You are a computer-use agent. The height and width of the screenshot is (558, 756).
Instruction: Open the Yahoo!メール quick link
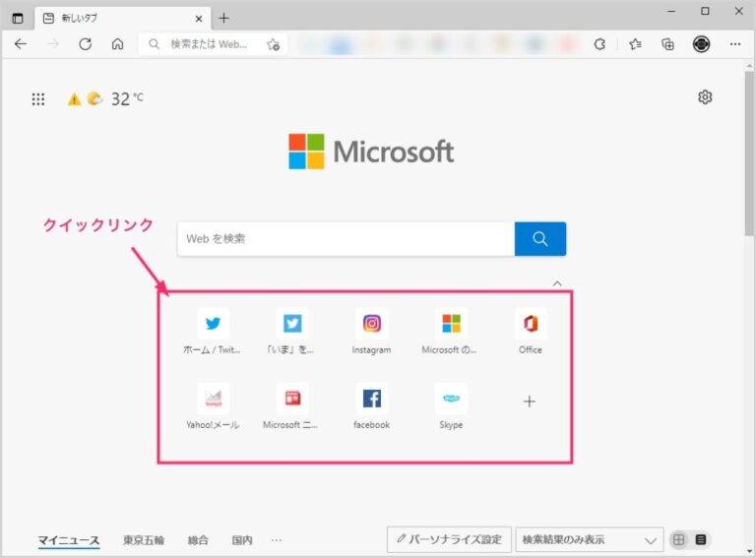click(x=213, y=399)
